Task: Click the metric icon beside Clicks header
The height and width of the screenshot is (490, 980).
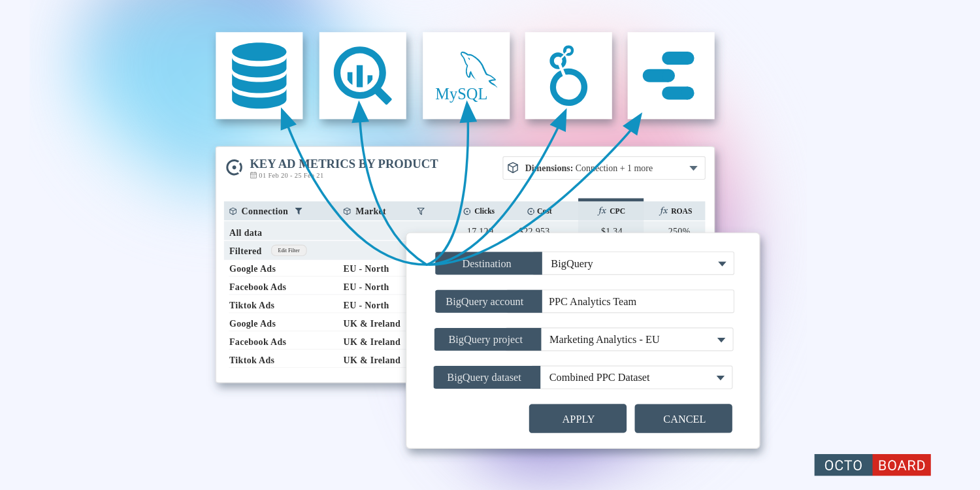Action: click(x=467, y=211)
